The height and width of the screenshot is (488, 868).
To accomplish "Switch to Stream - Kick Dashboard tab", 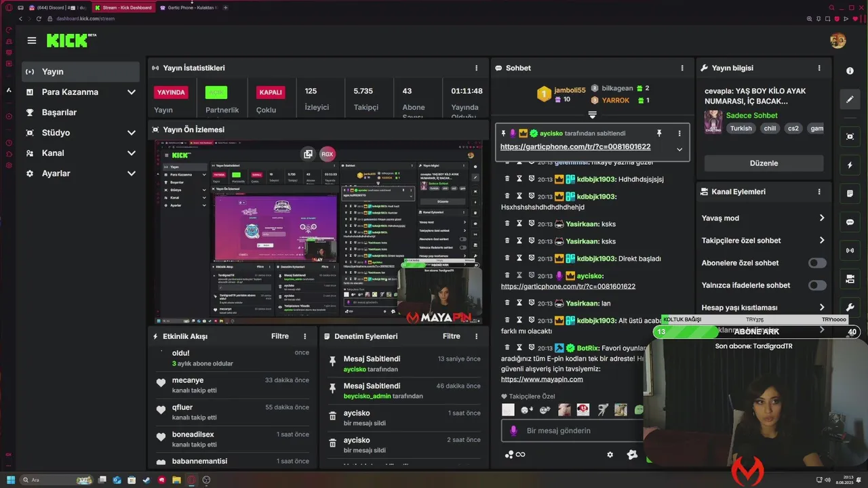I will coord(123,7).
